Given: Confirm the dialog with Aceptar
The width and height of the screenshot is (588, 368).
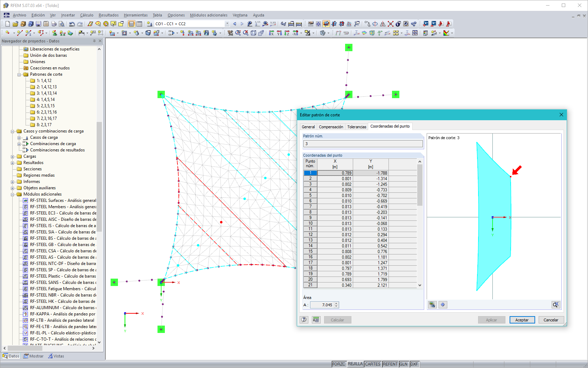Looking at the screenshot, I should pyautogui.click(x=522, y=320).
